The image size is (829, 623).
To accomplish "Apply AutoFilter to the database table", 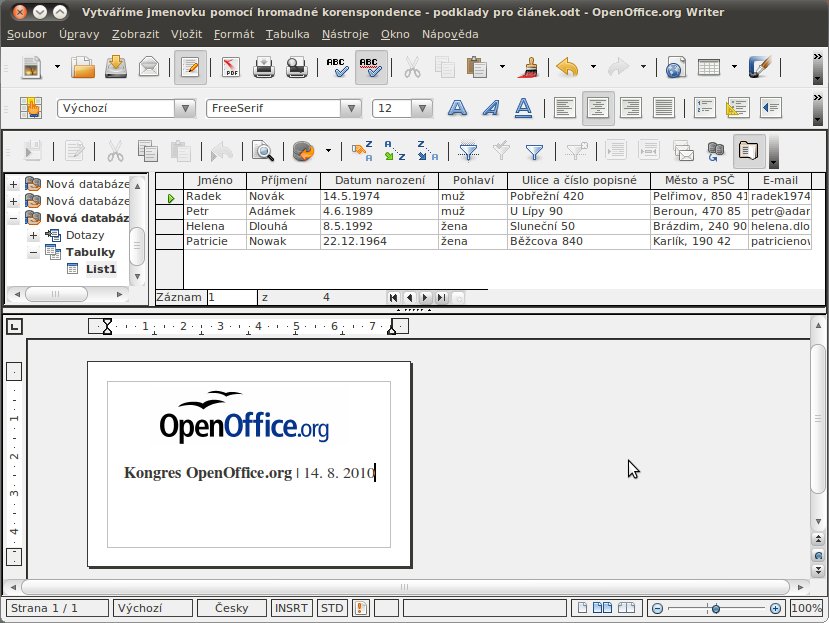I will pyautogui.click(x=468, y=151).
